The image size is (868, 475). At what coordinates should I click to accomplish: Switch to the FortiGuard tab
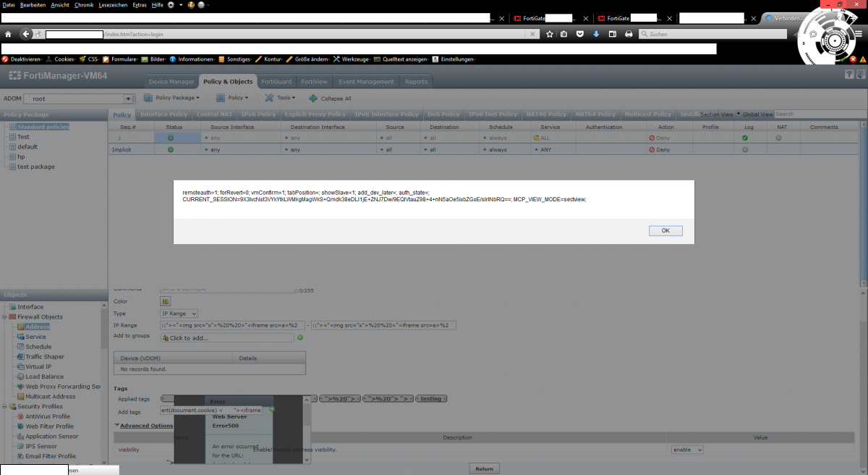tap(276, 82)
